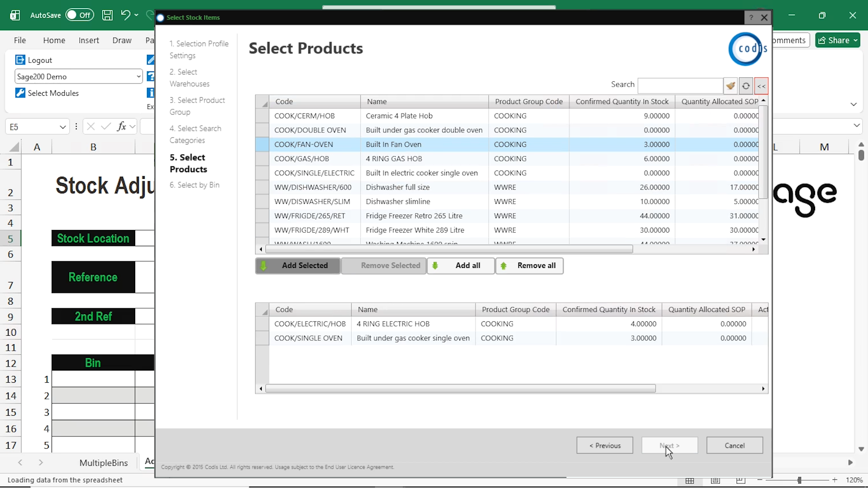The height and width of the screenshot is (488, 868).
Task: Clear the search using the broom icon
Action: point(731,85)
